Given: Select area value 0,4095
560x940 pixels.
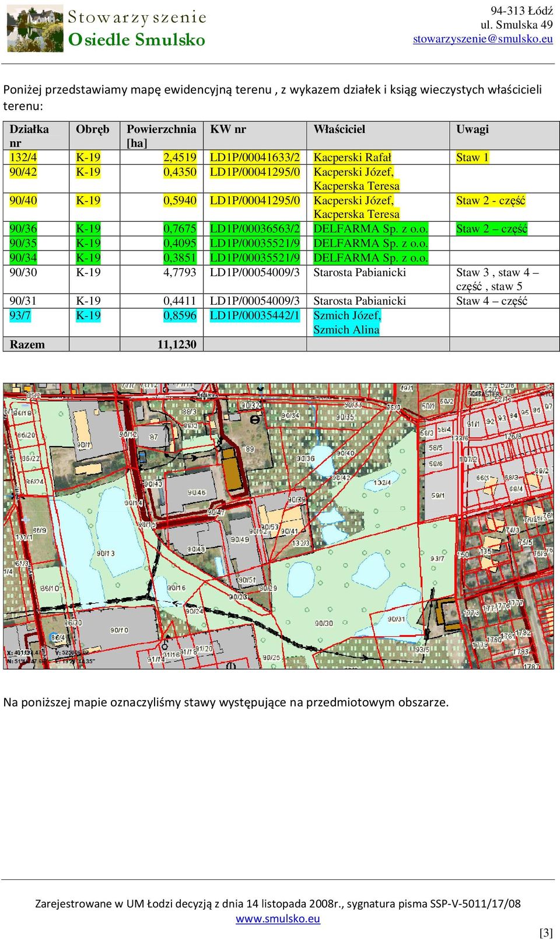Looking at the screenshot, I should click(x=180, y=243).
